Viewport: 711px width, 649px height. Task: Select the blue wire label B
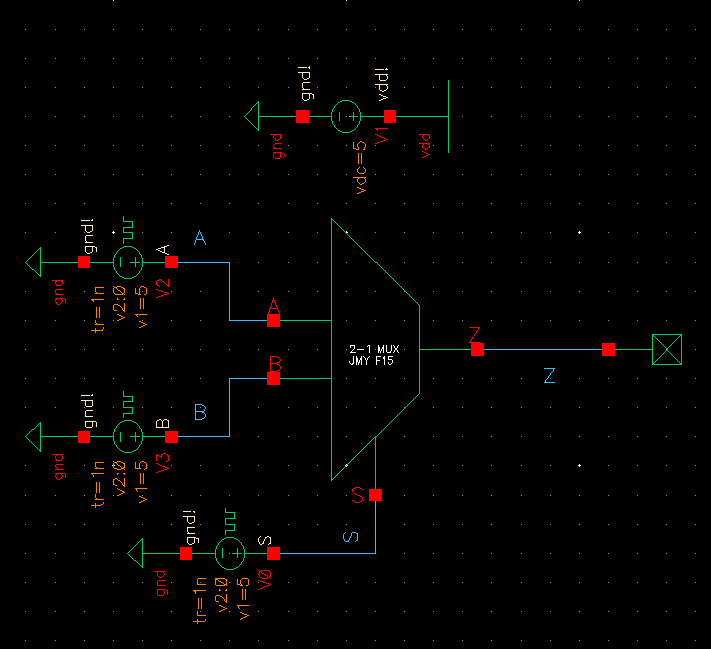(199, 412)
